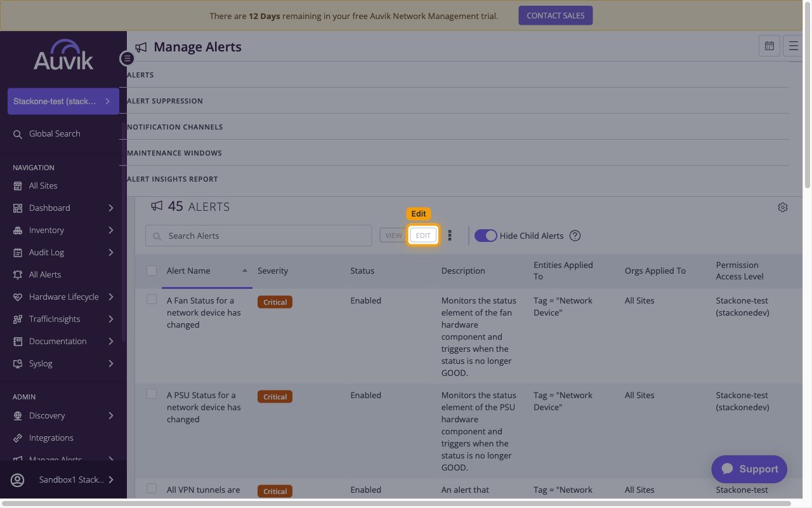Open the Support chat button
812x508 pixels.
pyautogui.click(x=749, y=469)
